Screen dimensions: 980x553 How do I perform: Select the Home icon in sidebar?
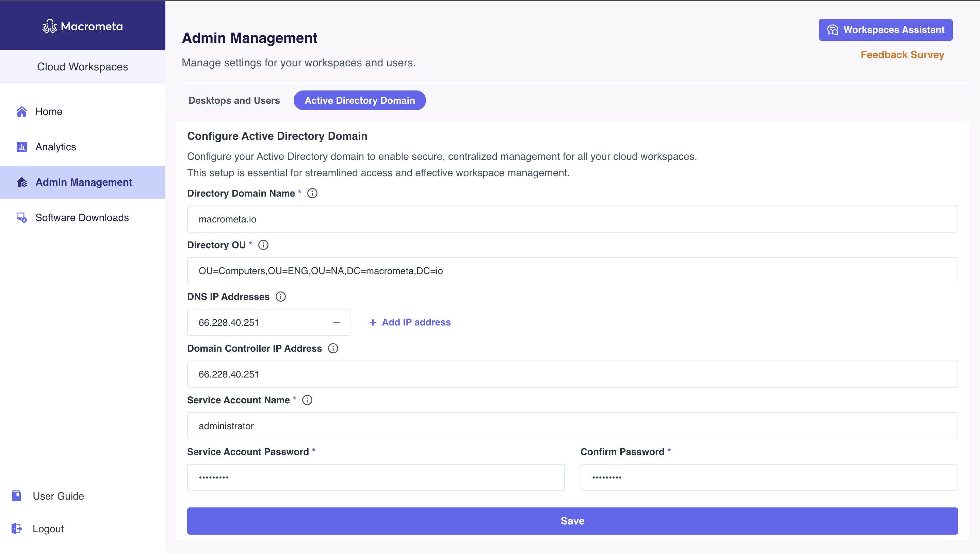pyautogui.click(x=22, y=111)
